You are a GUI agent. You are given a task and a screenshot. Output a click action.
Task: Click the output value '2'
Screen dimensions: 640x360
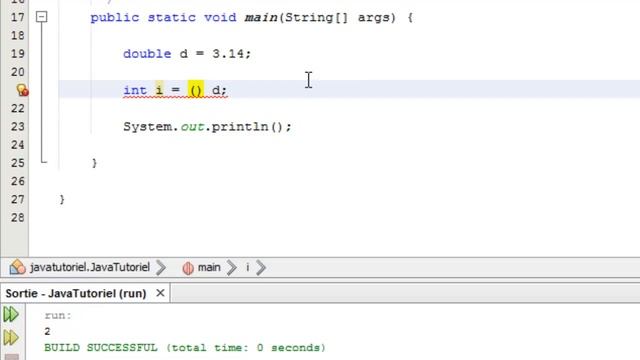coord(47,331)
